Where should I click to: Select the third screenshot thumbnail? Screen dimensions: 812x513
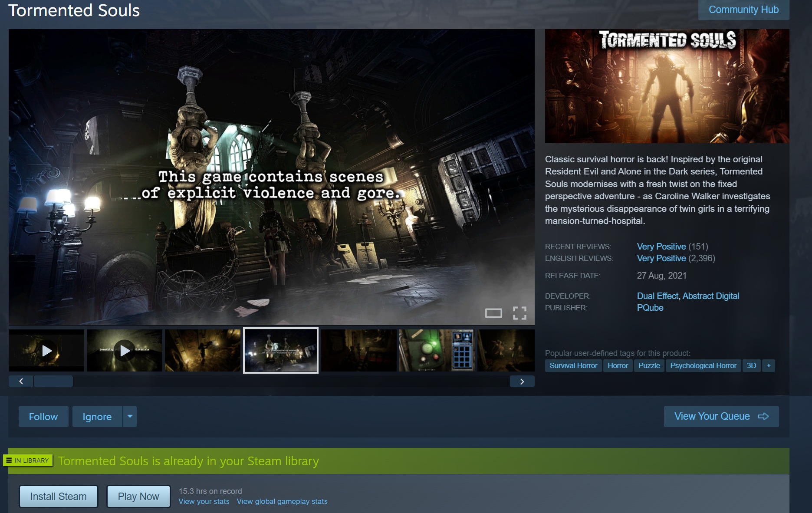[x=203, y=350]
